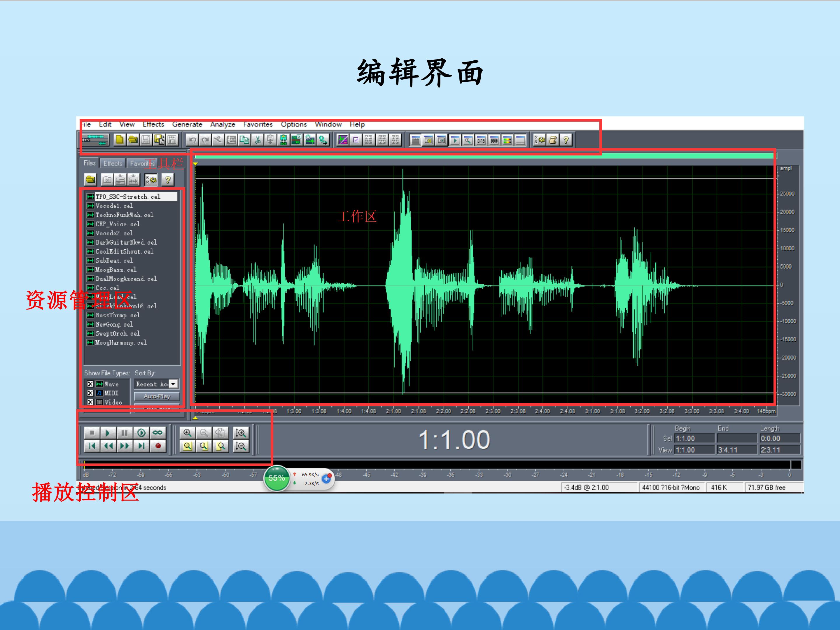The image size is (840, 630).
Task: Click the Sel Begin time field
Action: (x=694, y=438)
